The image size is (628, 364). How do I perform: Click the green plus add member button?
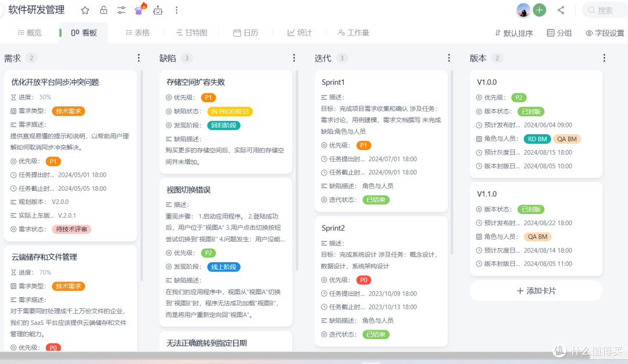tap(540, 10)
